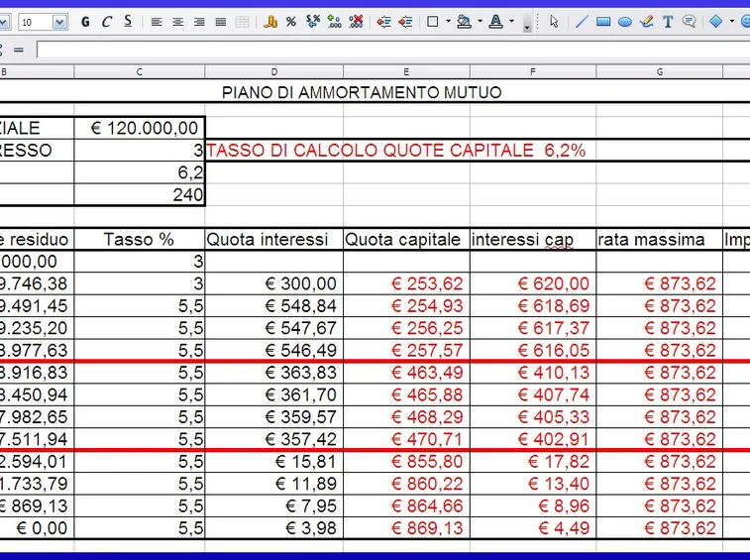Click into the formula input line
The height and width of the screenshot is (560, 750).
coord(393,50)
